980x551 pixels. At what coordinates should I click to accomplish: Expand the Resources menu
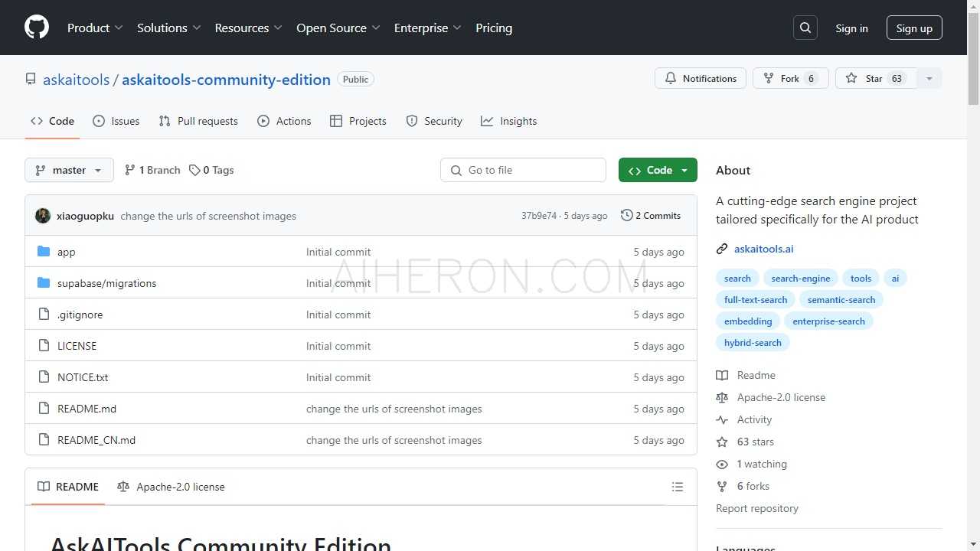click(249, 28)
